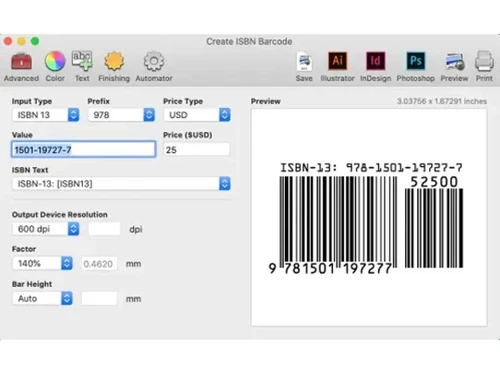
Task: Open the Prefix dropdown showing 978
Action: click(x=121, y=115)
